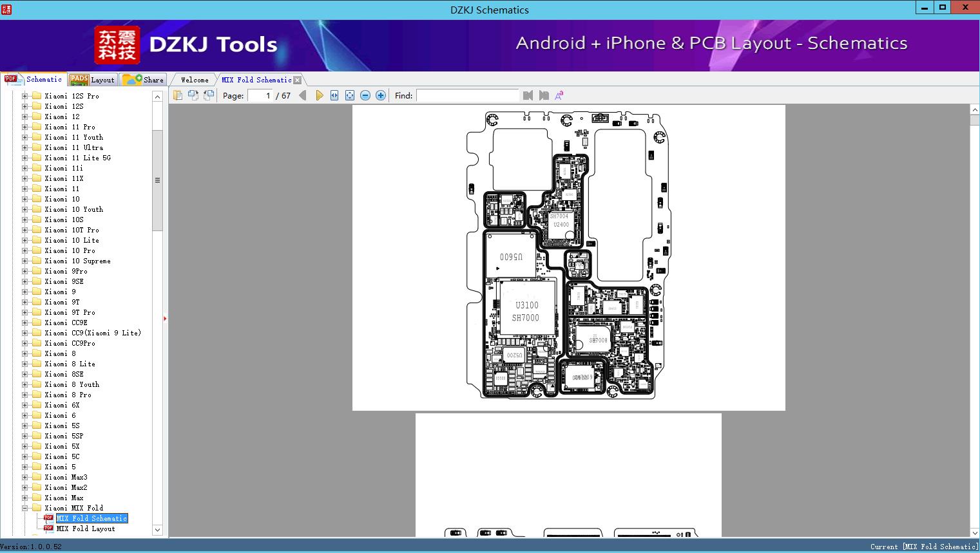This screenshot has height=553, width=980.
Task: Select the Xiaomi 11X folder
Action: [x=64, y=178]
